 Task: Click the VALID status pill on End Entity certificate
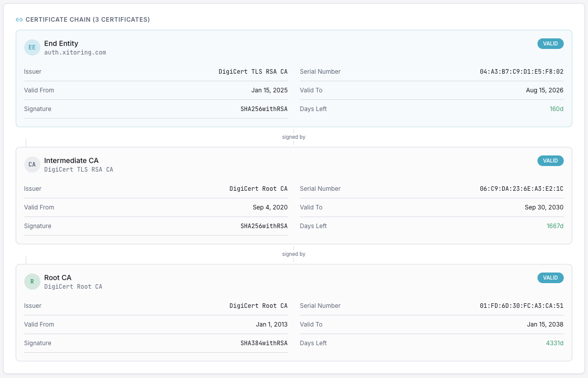click(x=550, y=43)
